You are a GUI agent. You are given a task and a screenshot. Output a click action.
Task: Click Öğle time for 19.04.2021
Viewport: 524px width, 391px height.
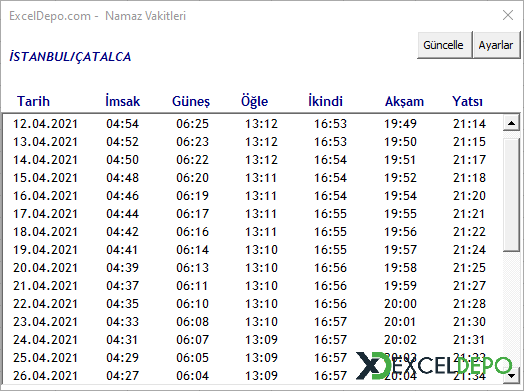pos(261,250)
